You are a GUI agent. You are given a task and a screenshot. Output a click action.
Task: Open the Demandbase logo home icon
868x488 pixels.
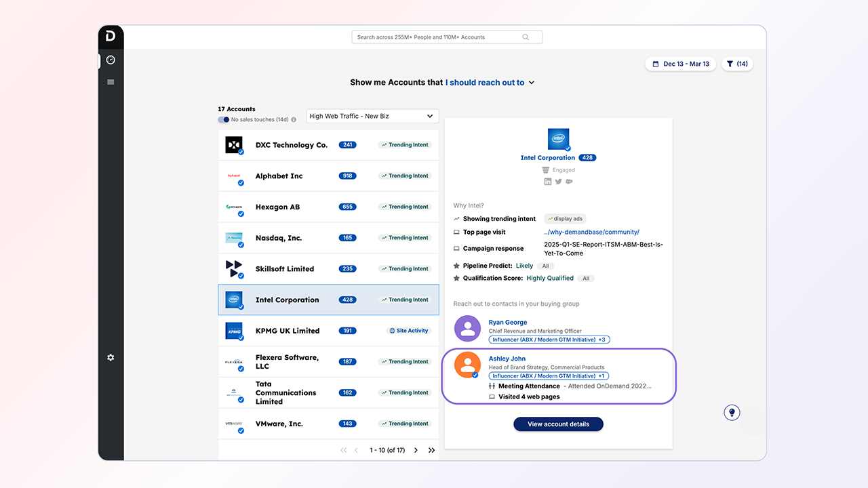point(111,37)
